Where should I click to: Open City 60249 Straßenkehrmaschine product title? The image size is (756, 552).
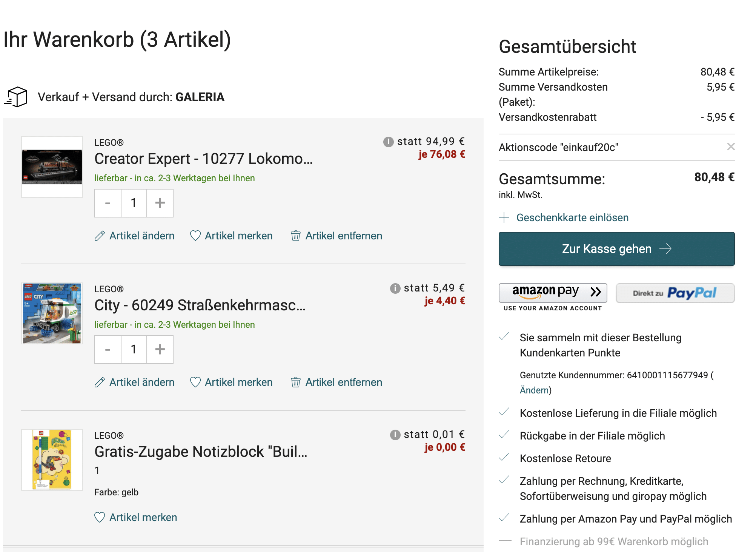tap(200, 305)
